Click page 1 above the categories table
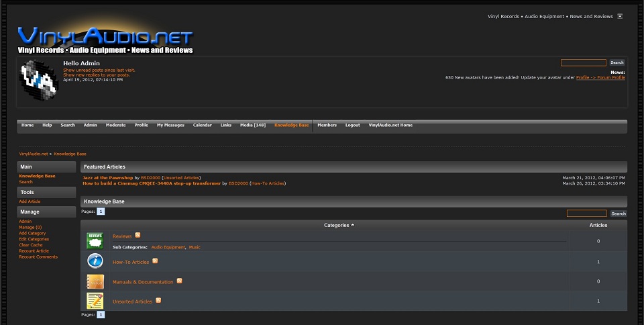 (x=101, y=212)
